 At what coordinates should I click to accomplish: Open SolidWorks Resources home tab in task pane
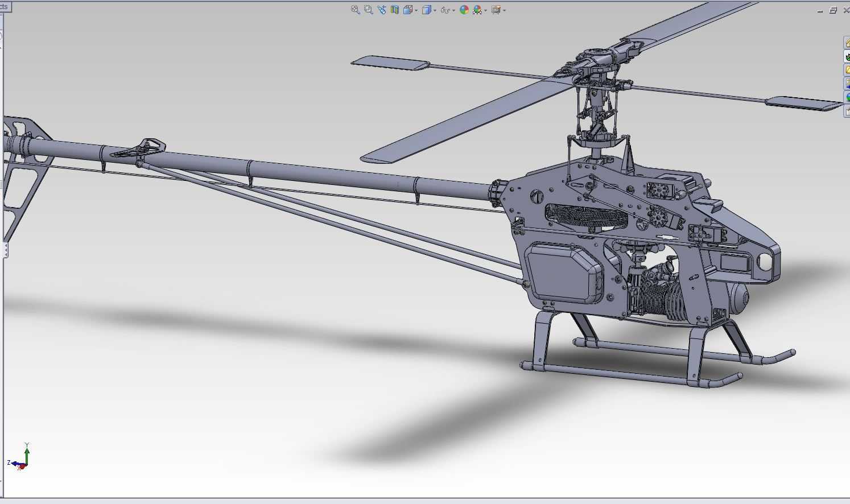coord(847,43)
